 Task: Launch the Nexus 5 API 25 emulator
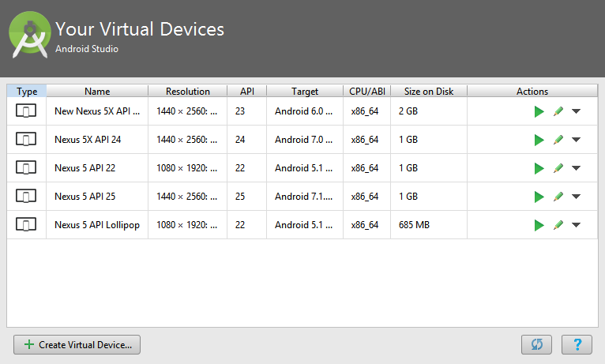point(539,197)
